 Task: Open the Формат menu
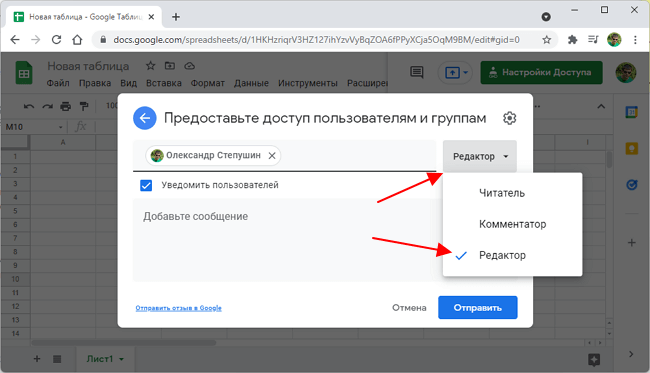[208, 83]
